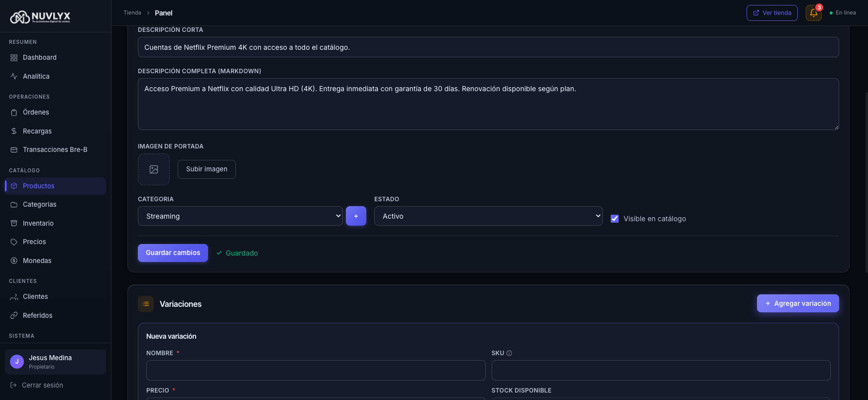Click the J avatar of Jesus Medina

(17, 362)
